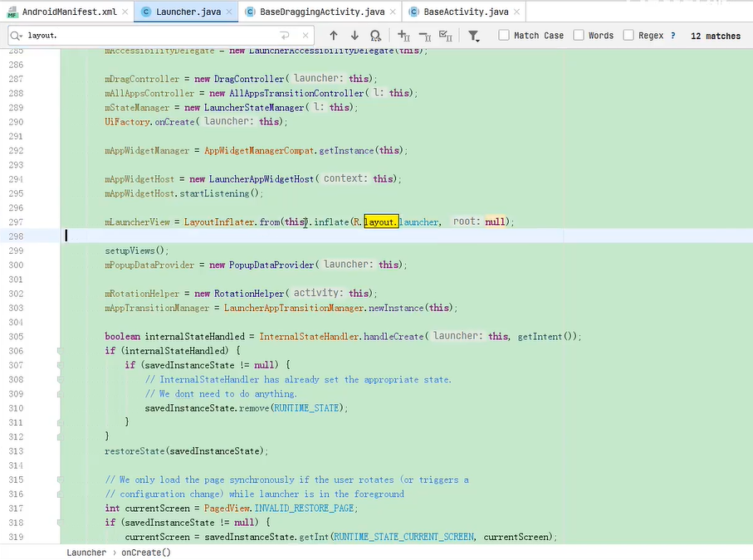
Task: Click the Launcher breadcrumb at bottom
Action: 86,553
